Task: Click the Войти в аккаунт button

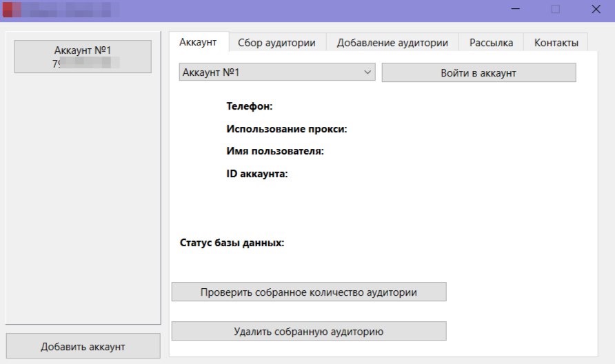Action: (x=478, y=72)
